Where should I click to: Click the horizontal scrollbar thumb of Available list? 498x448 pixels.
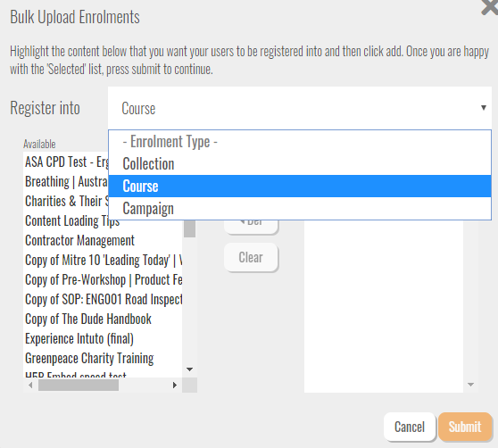pos(79,386)
